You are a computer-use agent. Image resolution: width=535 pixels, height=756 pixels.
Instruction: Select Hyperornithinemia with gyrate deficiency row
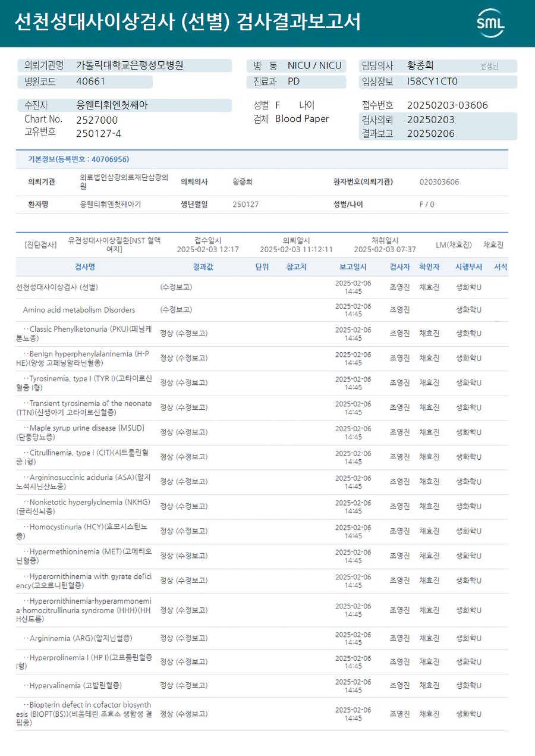[262, 581]
